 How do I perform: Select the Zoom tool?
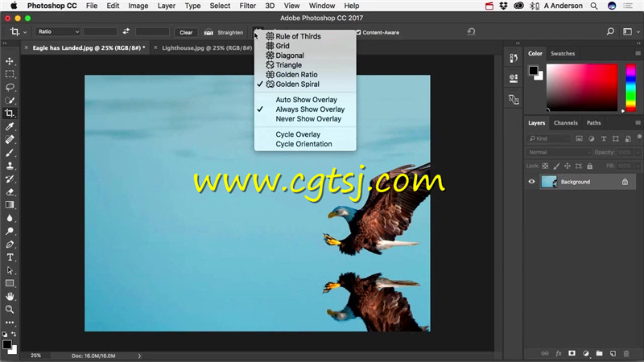click(x=10, y=310)
